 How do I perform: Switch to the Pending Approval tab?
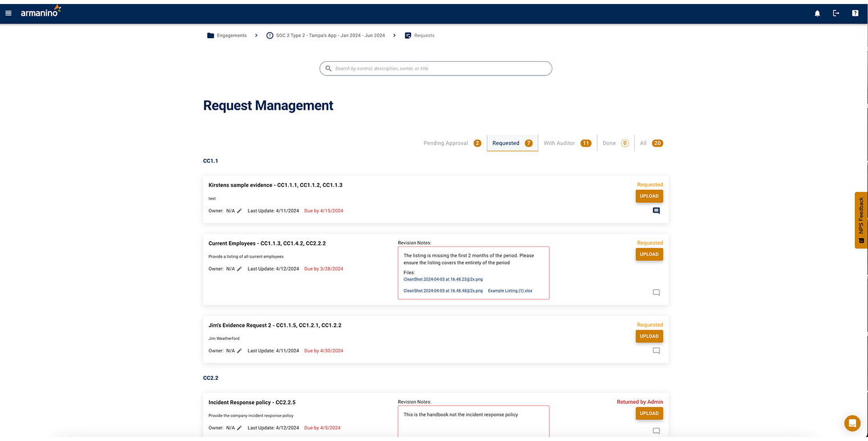[x=452, y=143]
